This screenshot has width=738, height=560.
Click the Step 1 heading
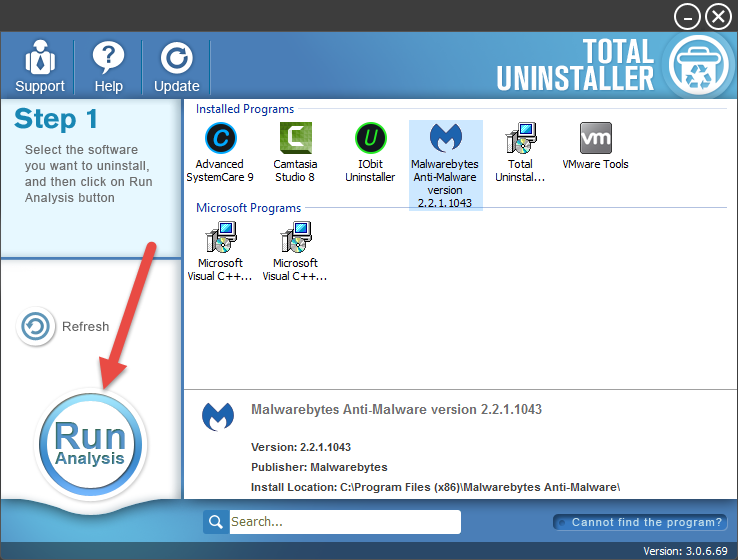pyautogui.click(x=56, y=119)
